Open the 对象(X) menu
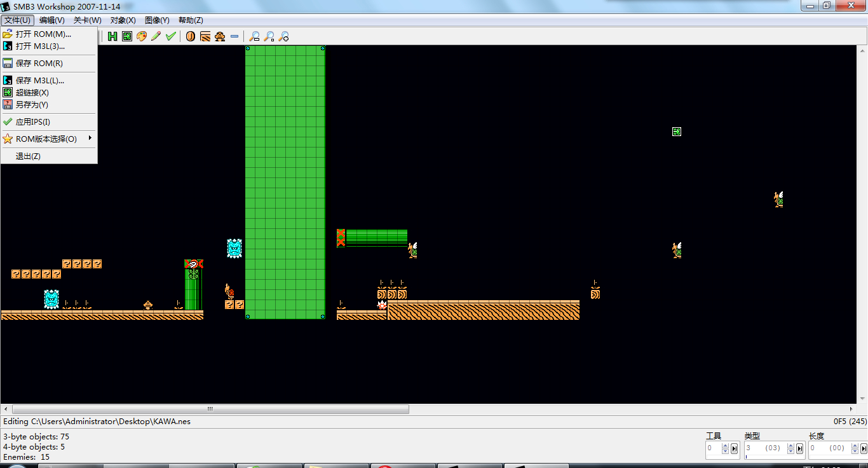Viewport: 868px width, 468px height. (x=123, y=20)
